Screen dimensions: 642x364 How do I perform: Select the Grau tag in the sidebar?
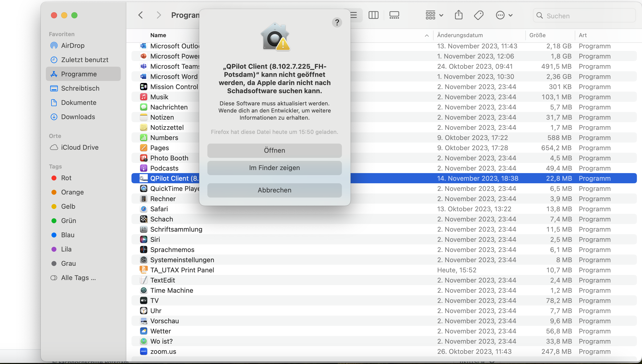coord(83,263)
